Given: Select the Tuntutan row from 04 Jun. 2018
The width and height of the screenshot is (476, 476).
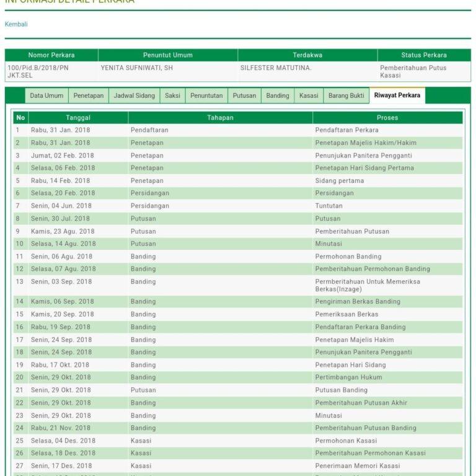Looking at the screenshot, I should tap(328, 206).
